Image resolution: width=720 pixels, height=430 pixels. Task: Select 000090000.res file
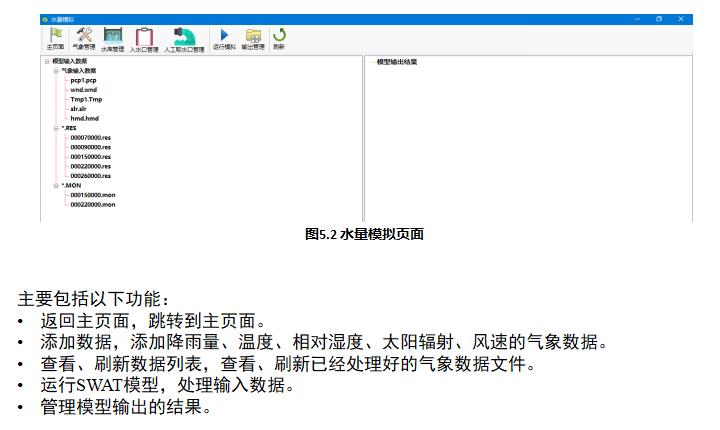click(90, 147)
